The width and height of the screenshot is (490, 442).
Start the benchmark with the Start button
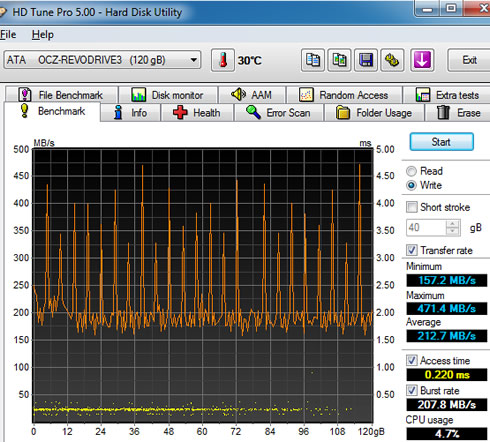[441, 142]
